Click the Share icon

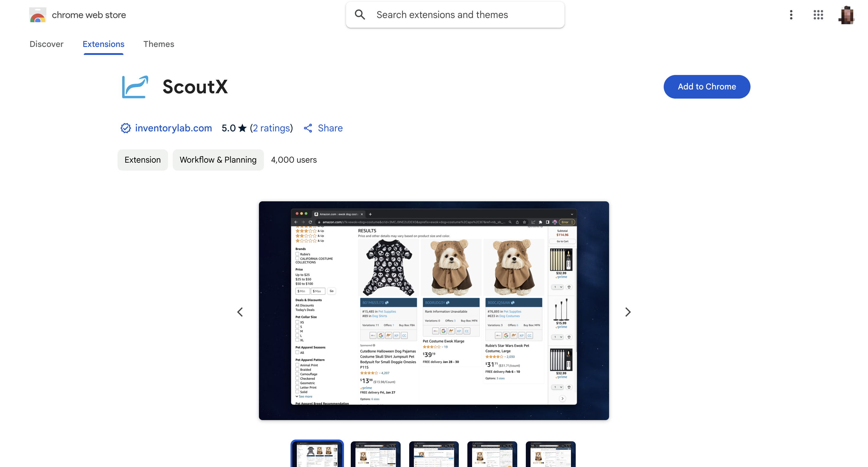(308, 128)
